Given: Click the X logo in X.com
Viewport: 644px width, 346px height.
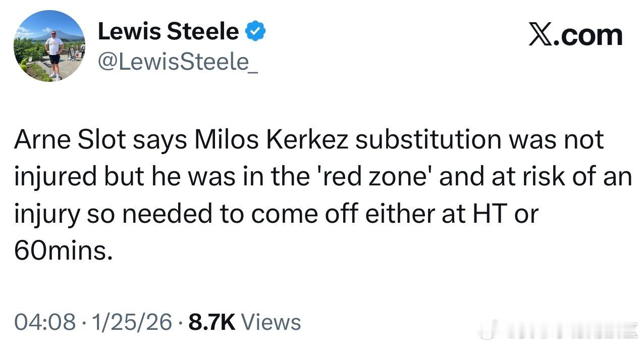Looking at the screenshot, I should [x=540, y=35].
